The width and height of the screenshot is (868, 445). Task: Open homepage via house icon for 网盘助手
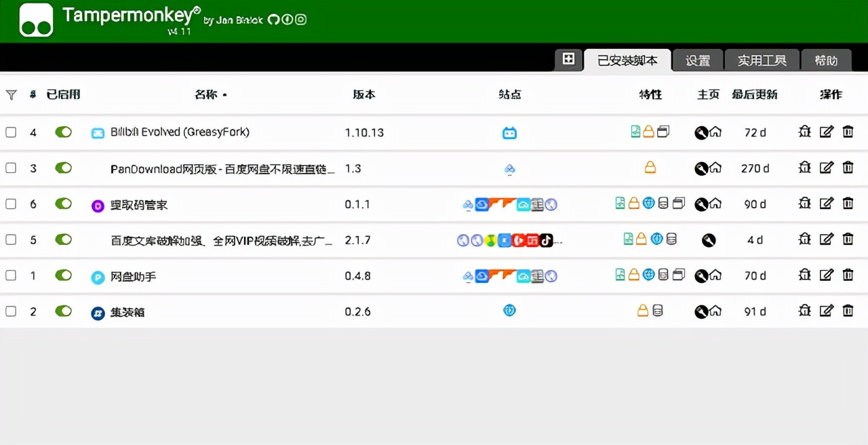tap(717, 275)
